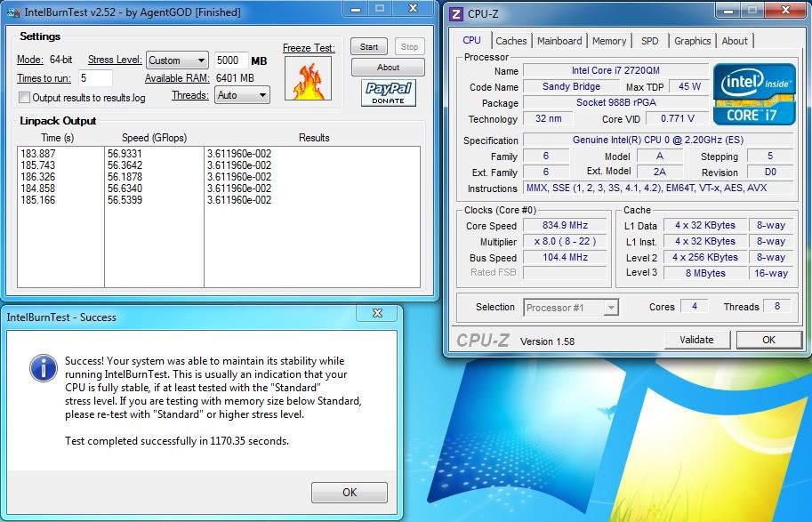Image resolution: width=812 pixels, height=522 pixels.
Task: Click the flame Freeze Test icon
Action: click(308, 79)
